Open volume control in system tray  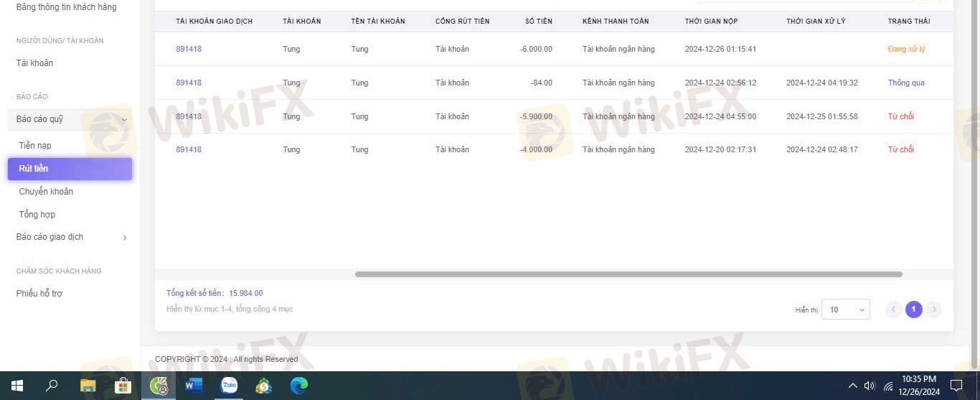click(870, 386)
